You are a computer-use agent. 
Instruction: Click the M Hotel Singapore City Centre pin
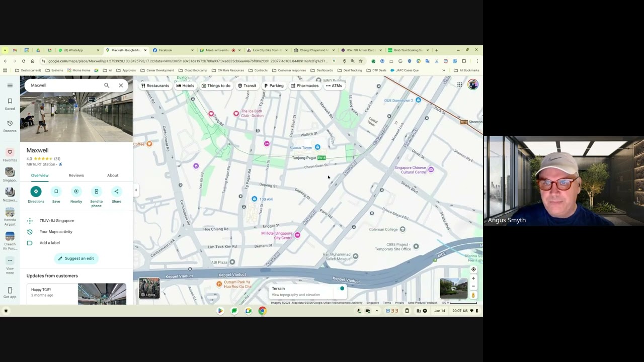click(x=298, y=235)
